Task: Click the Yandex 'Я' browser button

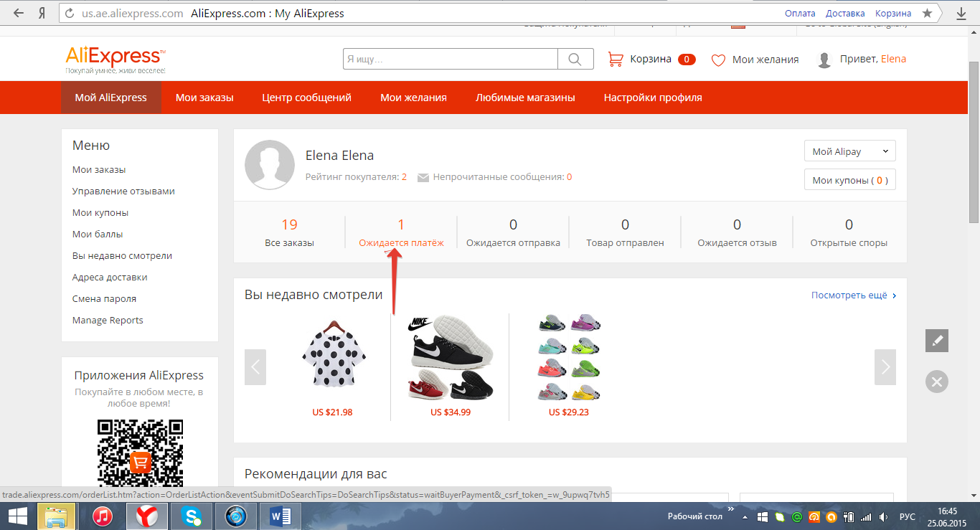Action: pos(42,13)
